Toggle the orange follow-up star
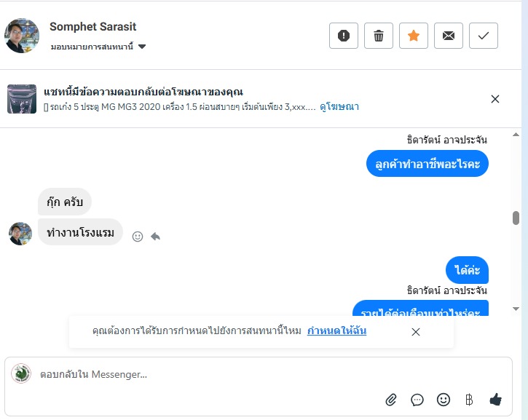Viewport: 528px width, 420px height. 414,36
